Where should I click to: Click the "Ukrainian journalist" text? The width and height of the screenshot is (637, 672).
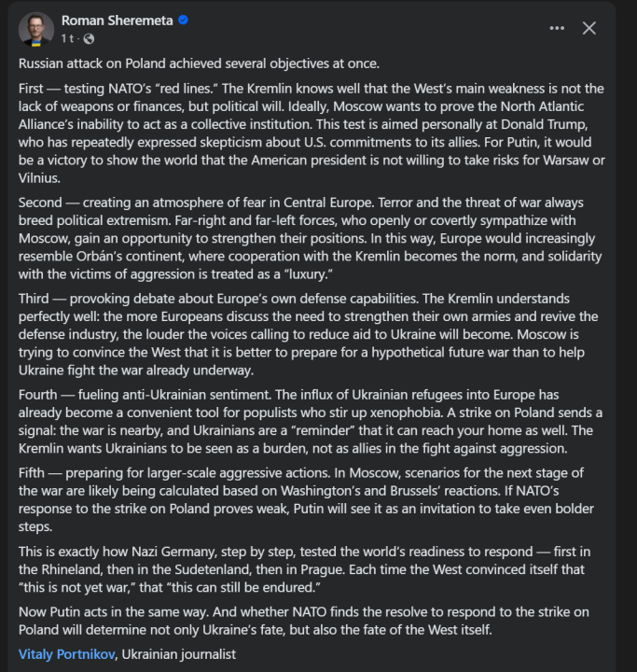[179, 654]
